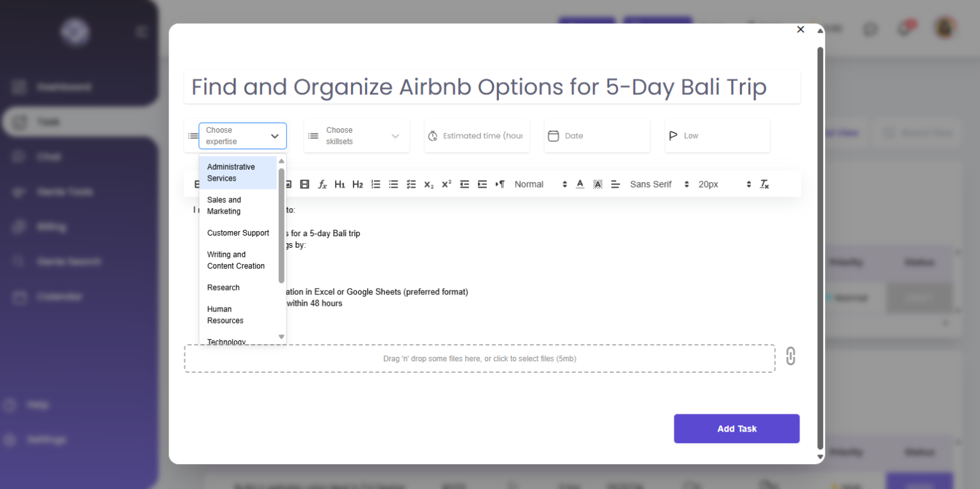Decrease indent of the selected text
Screen dimensions: 980x489
click(464, 184)
